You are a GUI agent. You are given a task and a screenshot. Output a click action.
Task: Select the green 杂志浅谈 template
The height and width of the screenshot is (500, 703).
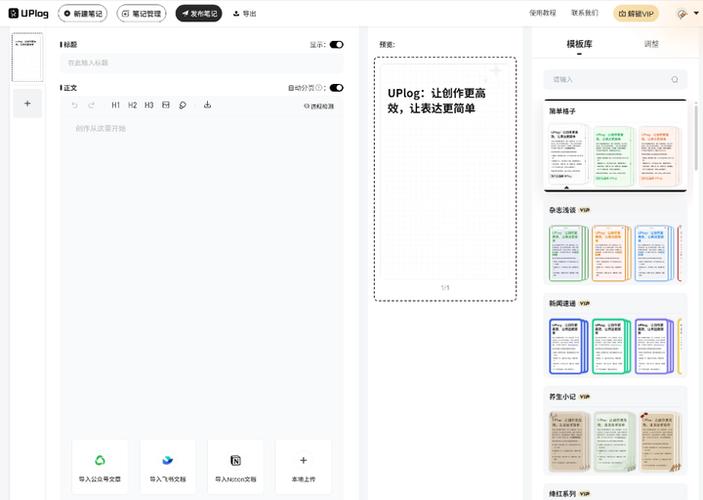click(x=568, y=253)
